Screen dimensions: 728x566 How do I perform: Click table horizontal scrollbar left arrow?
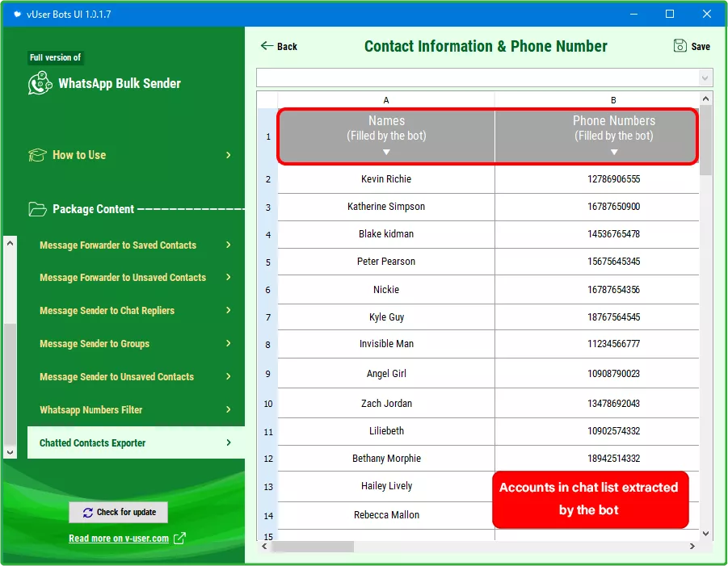tap(264, 547)
